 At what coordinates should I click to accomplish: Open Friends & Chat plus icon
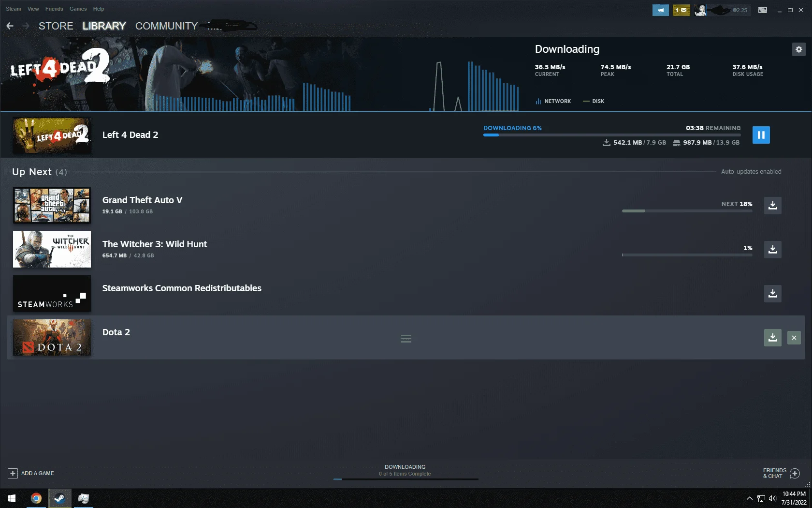[795, 473]
